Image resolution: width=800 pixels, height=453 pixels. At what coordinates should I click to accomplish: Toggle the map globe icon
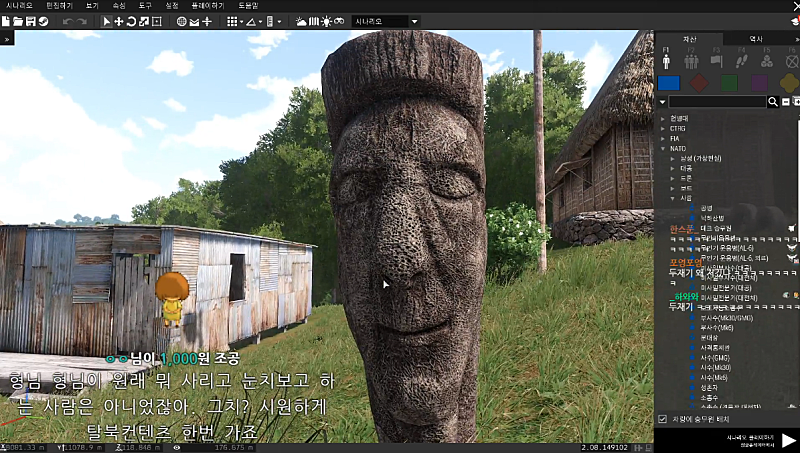pos(181,21)
